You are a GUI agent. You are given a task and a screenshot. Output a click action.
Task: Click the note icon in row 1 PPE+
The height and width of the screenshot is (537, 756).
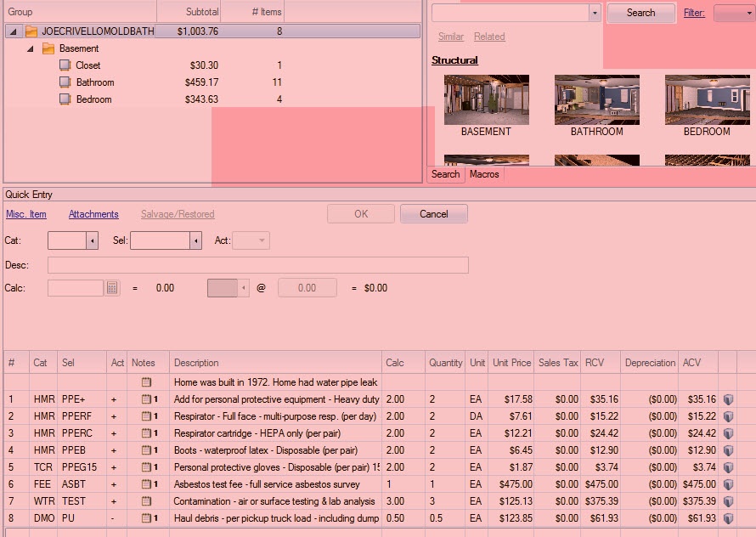146,399
